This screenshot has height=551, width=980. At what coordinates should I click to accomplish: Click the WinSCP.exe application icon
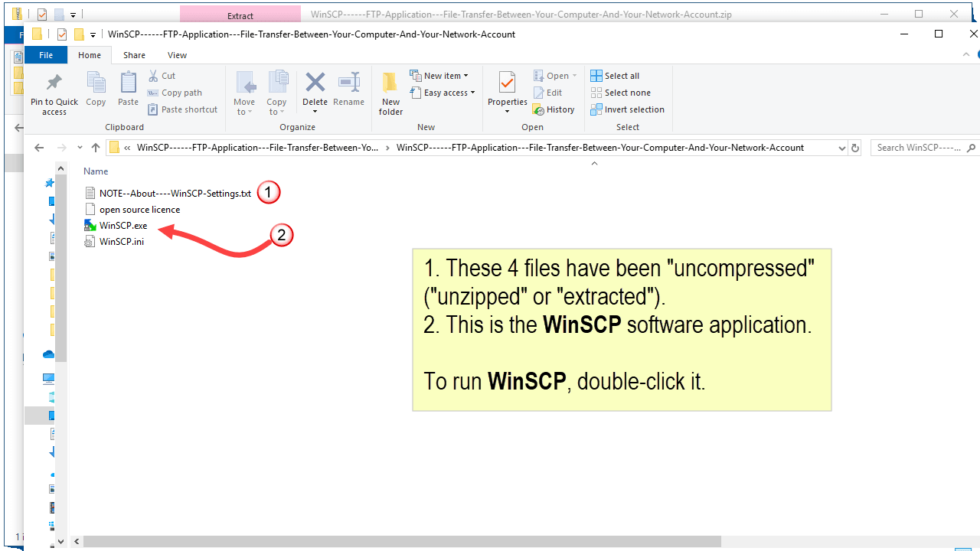click(90, 226)
